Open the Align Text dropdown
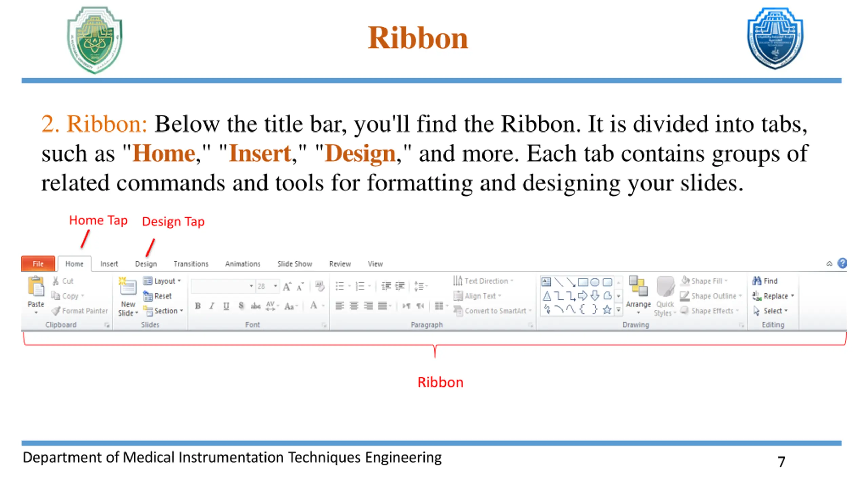 (x=477, y=296)
